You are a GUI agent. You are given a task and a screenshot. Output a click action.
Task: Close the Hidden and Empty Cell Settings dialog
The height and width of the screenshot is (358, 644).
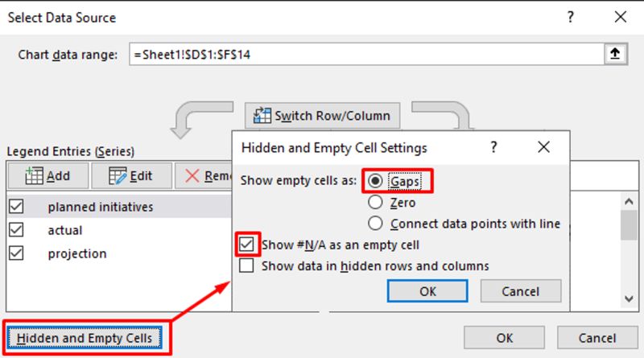[544, 147]
